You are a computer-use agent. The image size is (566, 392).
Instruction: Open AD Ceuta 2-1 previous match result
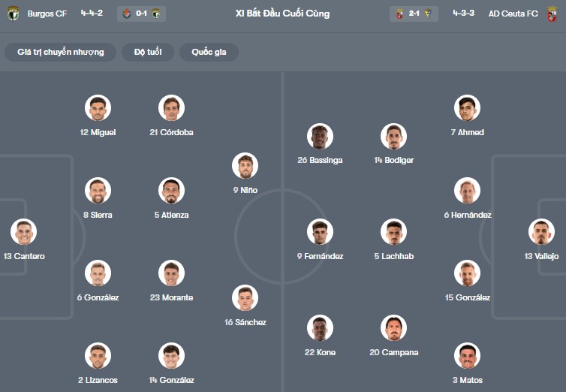point(414,14)
